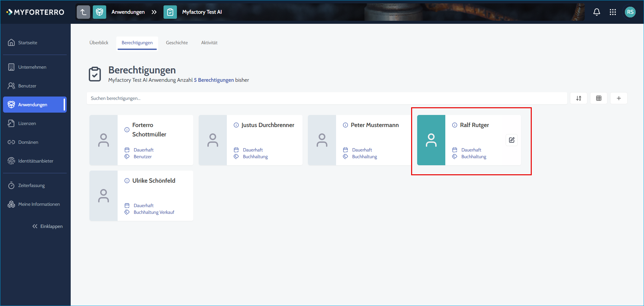Select Ralf Rutger's teal avatar tile
Viewport: 644px width, 306px height.
tap(431, 140)
